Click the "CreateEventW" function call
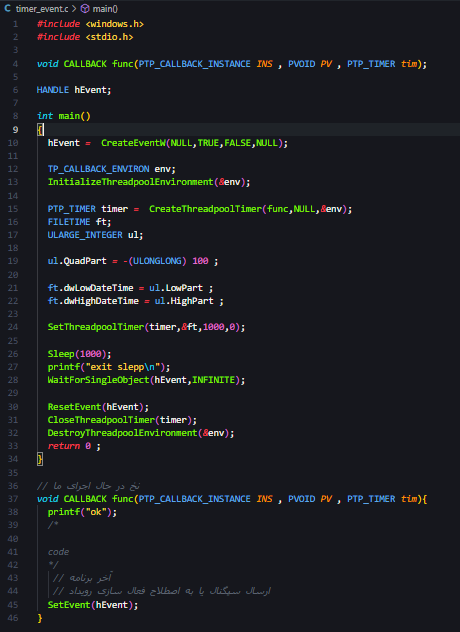Viewport: 460px width, 632px height. (x=133, y=143)
